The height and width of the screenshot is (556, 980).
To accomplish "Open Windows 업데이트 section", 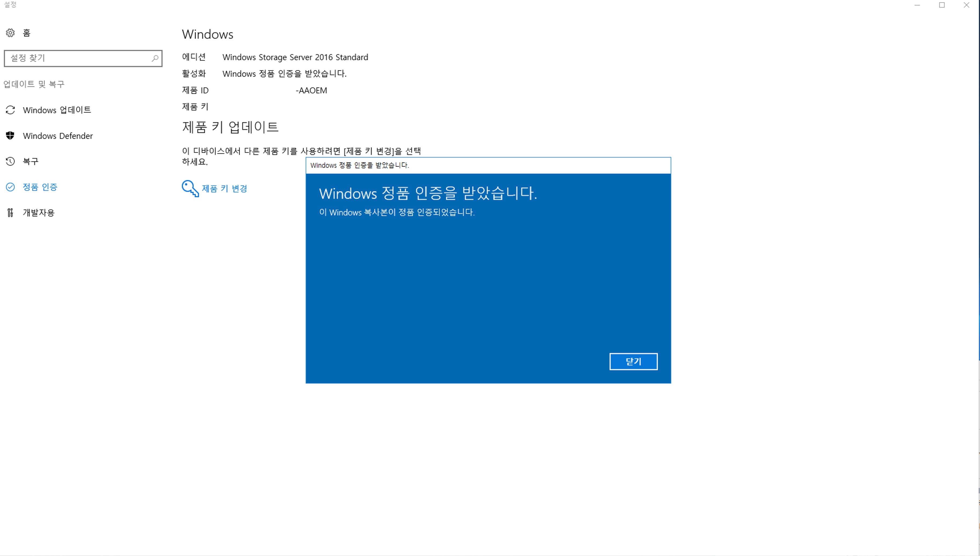I will (x=57, y=110).
